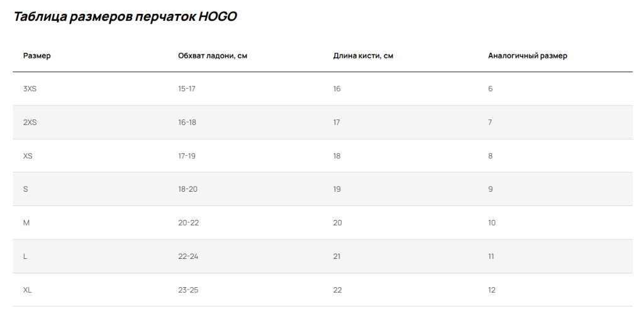This screenshot has width=644, height=323.
Task: Click hand length value 21 in L row
Action: 337,256
